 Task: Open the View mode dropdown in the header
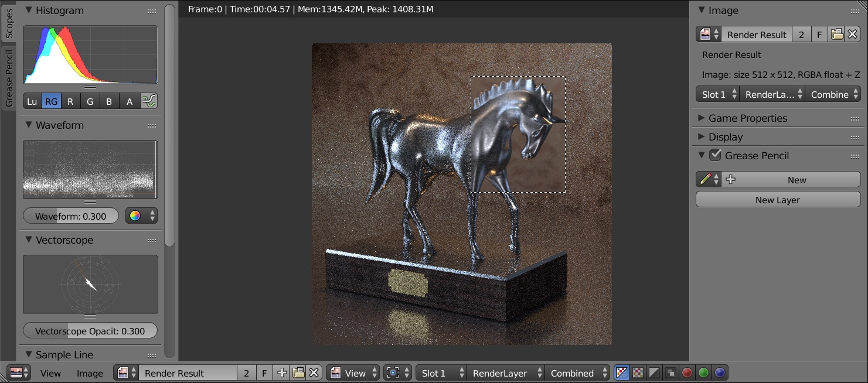coord(353,373)
